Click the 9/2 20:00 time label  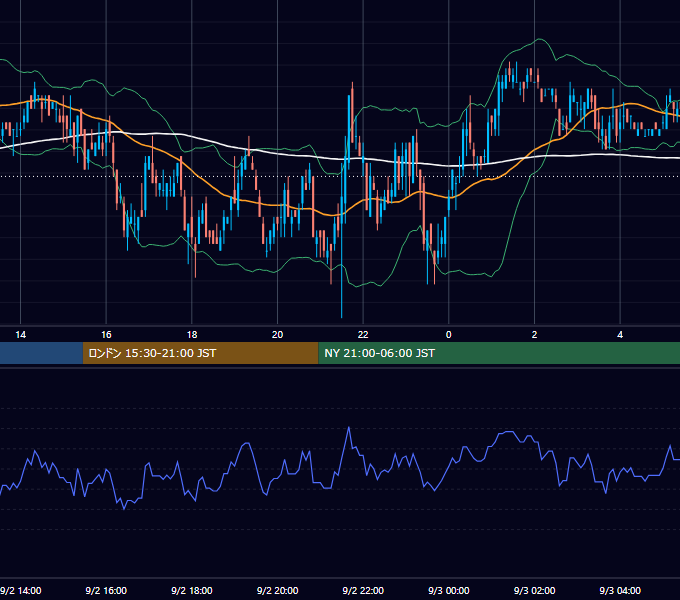278,590
